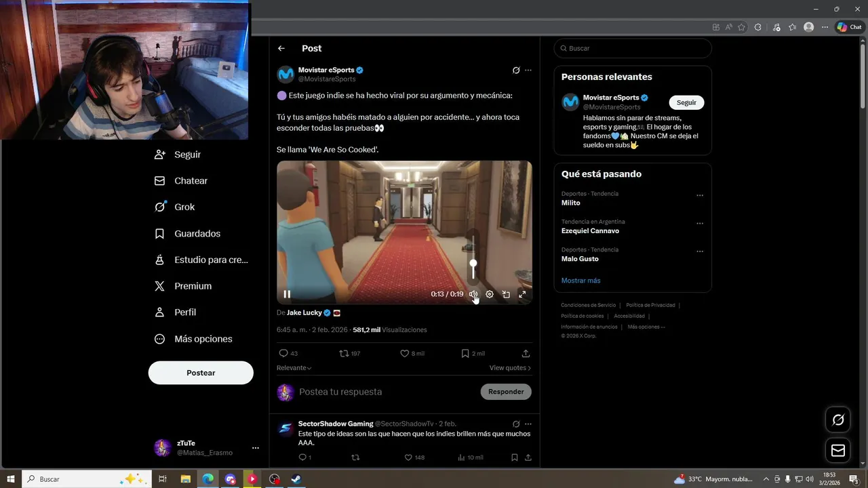The width and height of the screenshot is (868, 488).
Task: Open replies on the main post (43)
Action: click(x=288, y=353)
